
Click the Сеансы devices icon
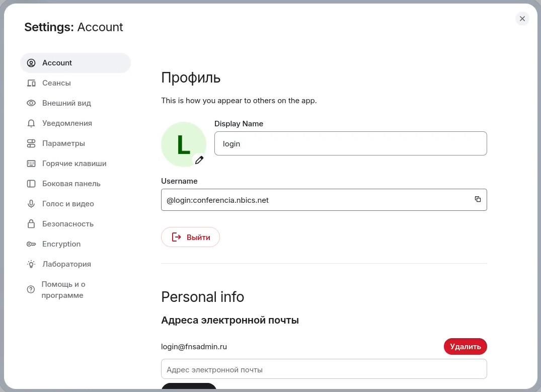[x=31, y=83]
